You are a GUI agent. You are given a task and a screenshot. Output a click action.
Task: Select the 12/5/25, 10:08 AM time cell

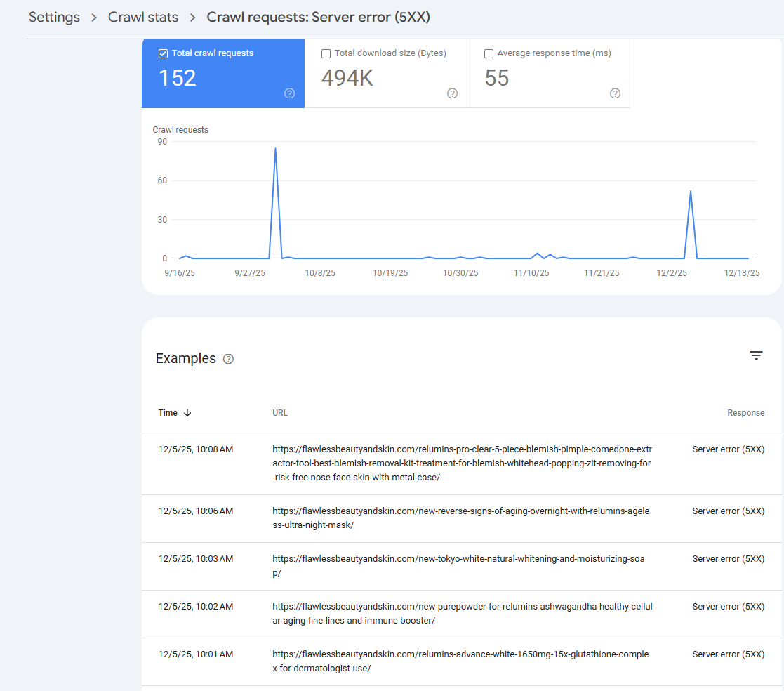click(196, 449)
